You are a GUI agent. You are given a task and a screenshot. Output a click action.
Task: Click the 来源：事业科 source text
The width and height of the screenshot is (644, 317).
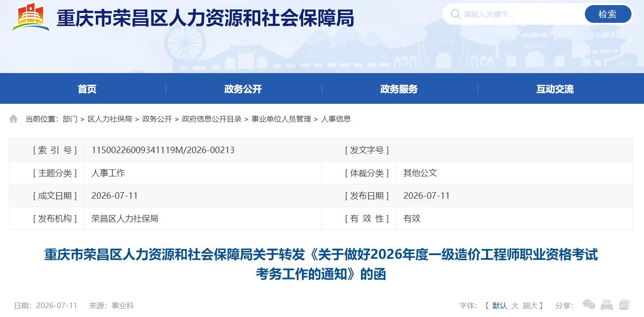[x=111, y=306]
